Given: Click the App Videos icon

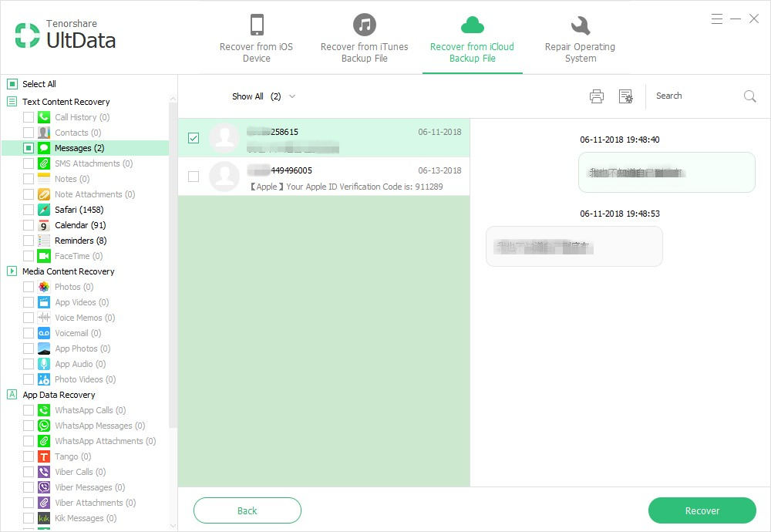Looking at the screenshot, I should click(44, 302).
